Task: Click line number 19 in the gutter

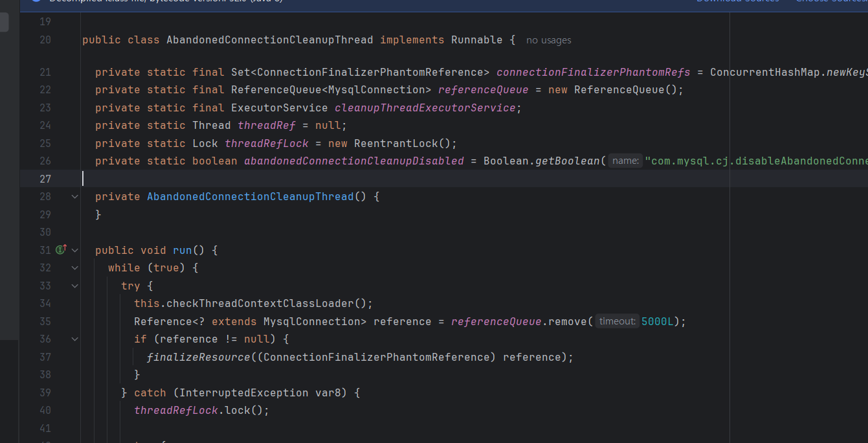Action: (x=45, y=22)
